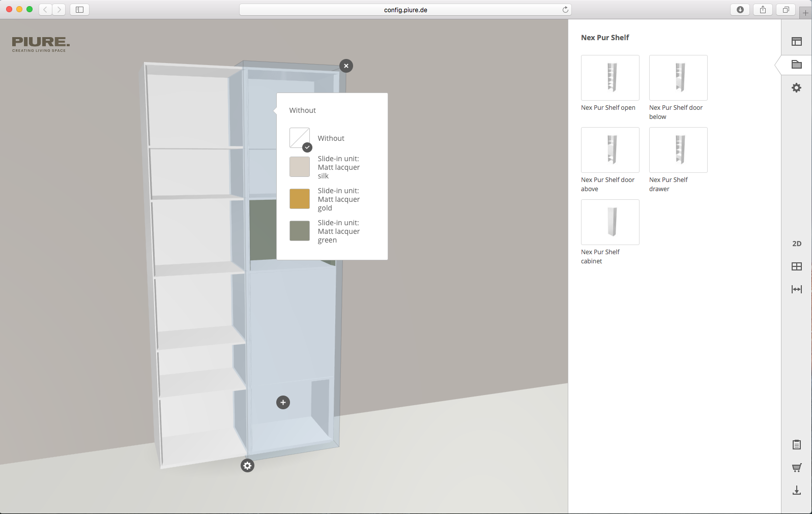Open the clipboard parts list icon

797,445
